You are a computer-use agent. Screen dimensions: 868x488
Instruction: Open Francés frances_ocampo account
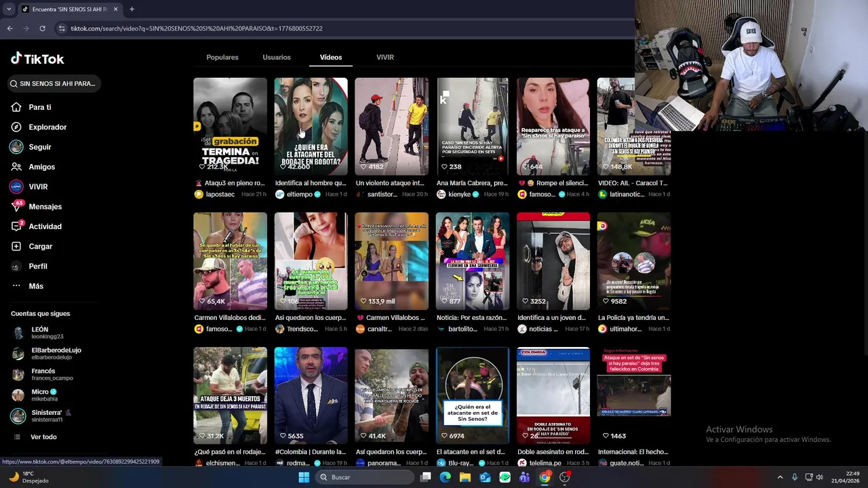pos(46,375)
